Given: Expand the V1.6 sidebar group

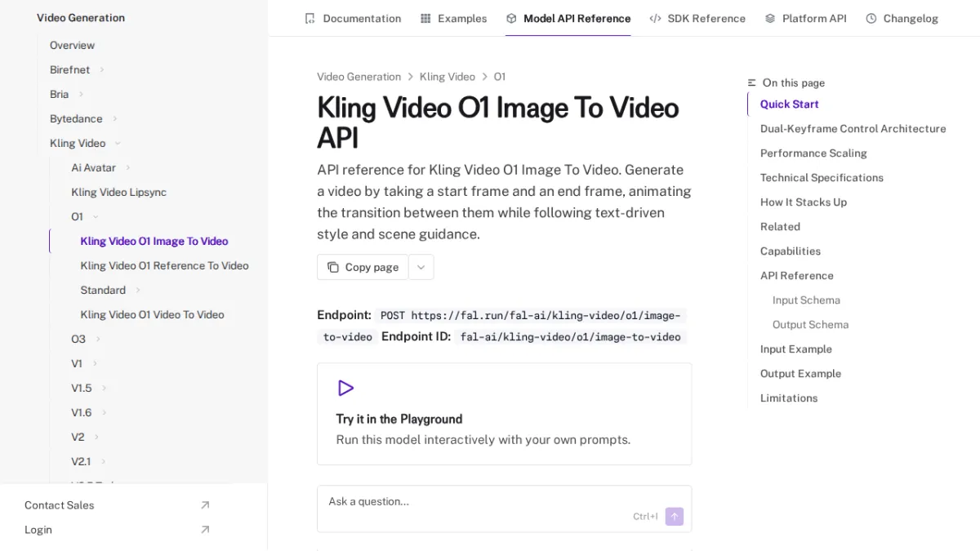Looking at the screenshot, I should pos(104,412).
